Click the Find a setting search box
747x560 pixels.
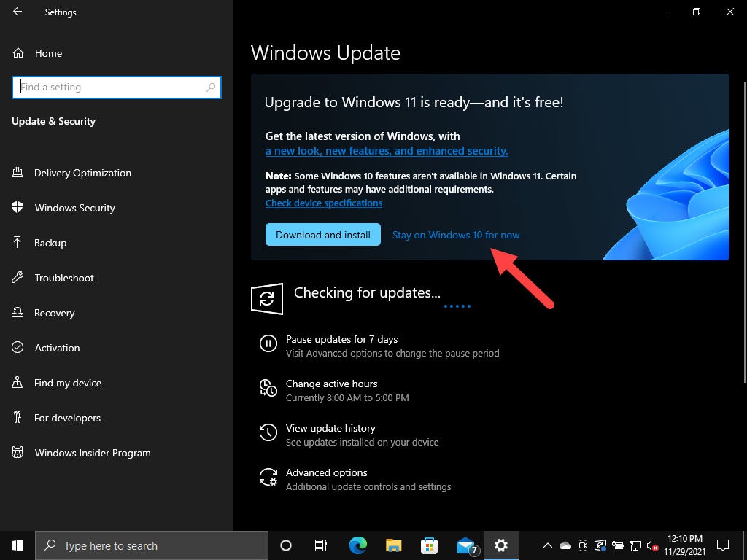pyautogui.click(x=116, y=87)
